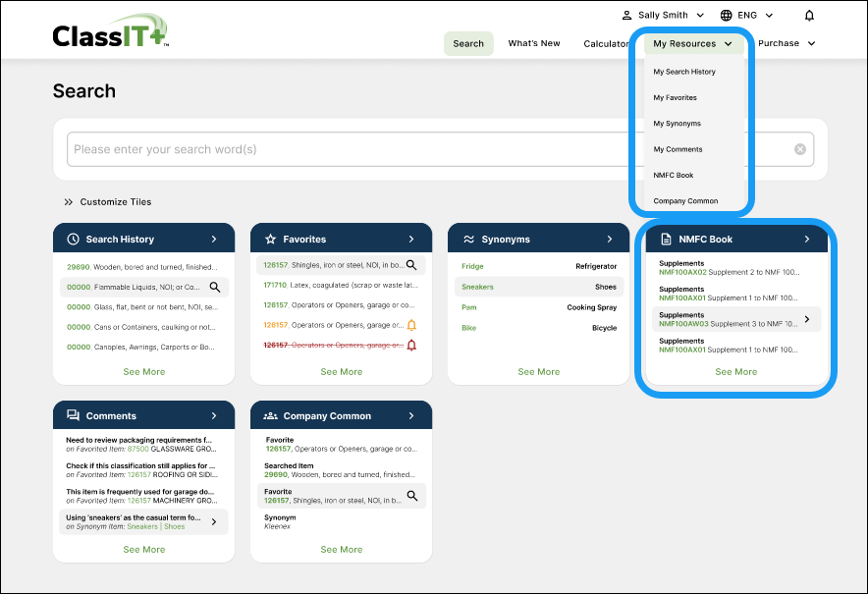The width and height of the screenshot is (868, 594).
Task: Select the Search nav tab
Action: point(468,44)
